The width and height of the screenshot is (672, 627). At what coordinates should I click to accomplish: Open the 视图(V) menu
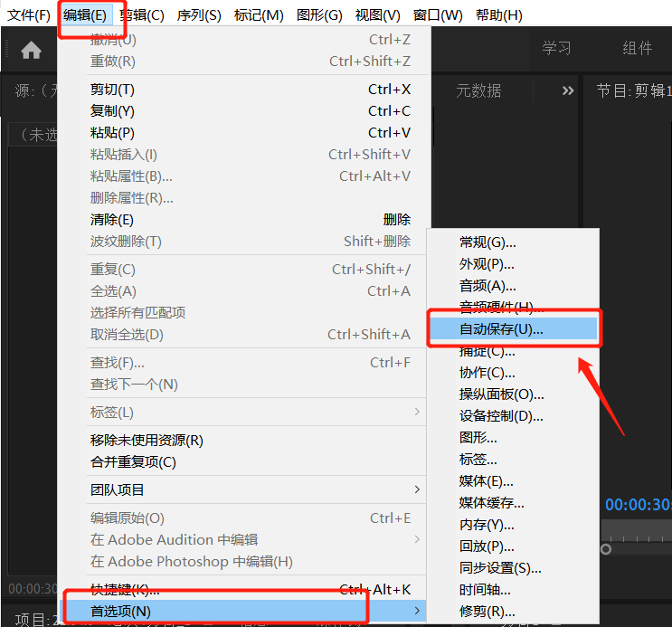[377, 15]
